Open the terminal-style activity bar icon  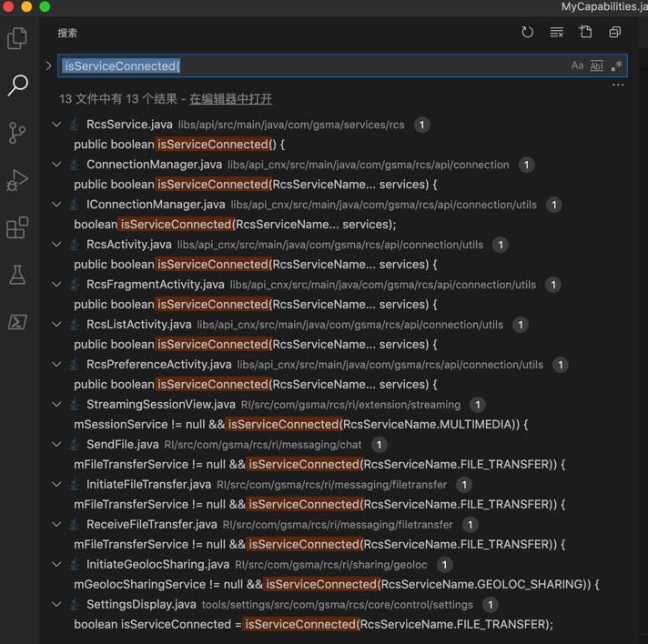[x=17, y=322]
